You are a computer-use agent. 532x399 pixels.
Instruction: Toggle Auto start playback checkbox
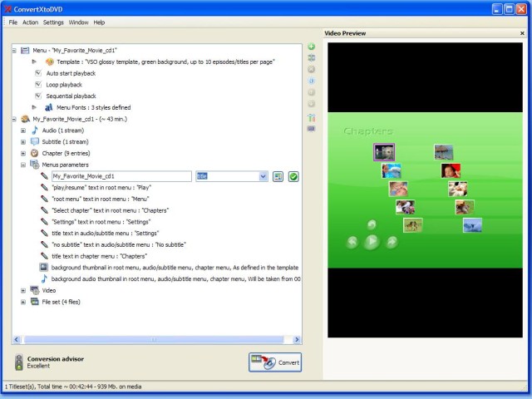(x=38, y=73)
